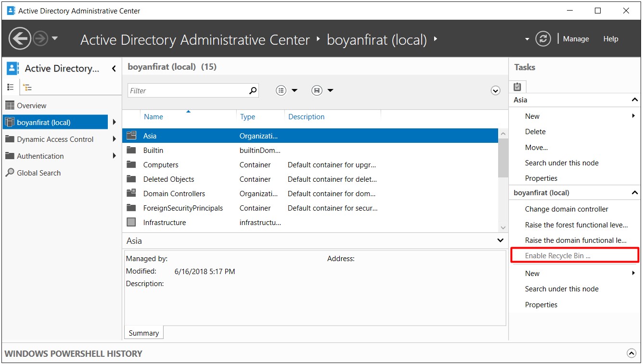
Task: Click the magnifier icon in the filter box
Action: coord(253,90)
